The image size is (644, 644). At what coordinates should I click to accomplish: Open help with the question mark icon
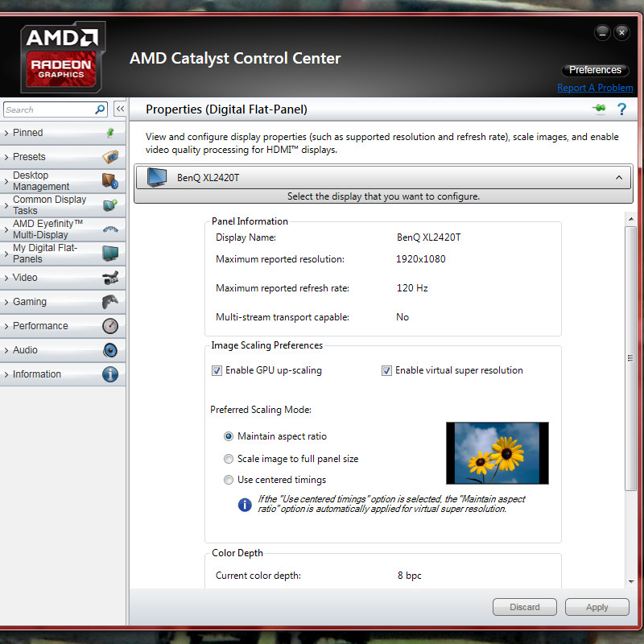coord(621,109)
